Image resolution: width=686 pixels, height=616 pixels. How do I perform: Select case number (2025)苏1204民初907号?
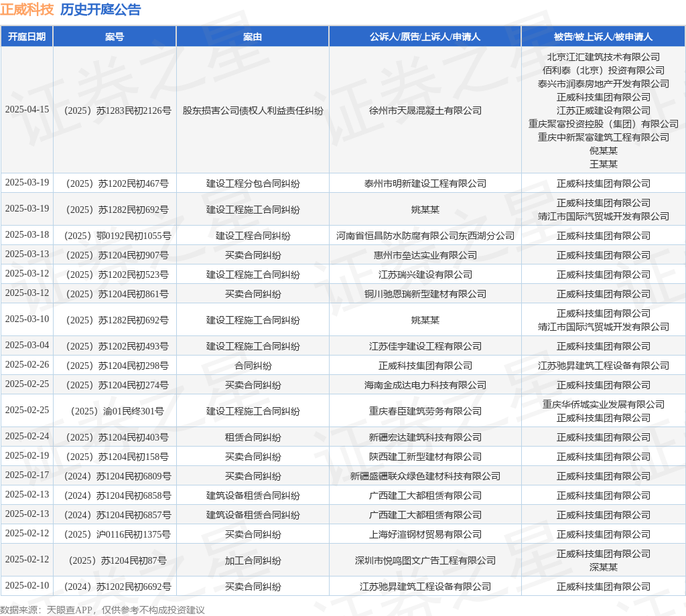tap(118, 255)
